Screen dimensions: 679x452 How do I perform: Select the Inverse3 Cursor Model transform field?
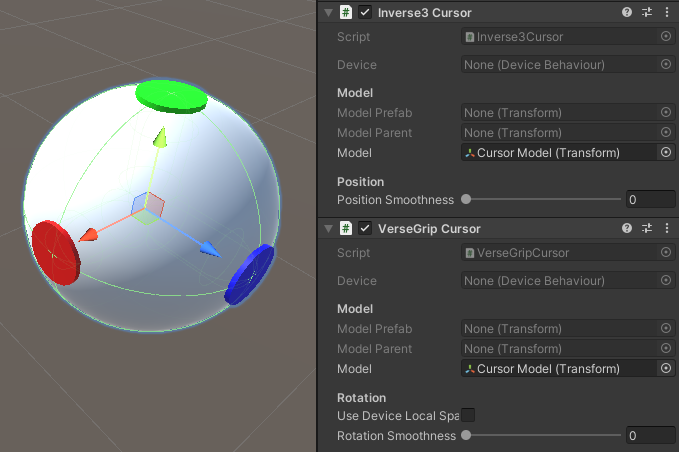point(555,153)
